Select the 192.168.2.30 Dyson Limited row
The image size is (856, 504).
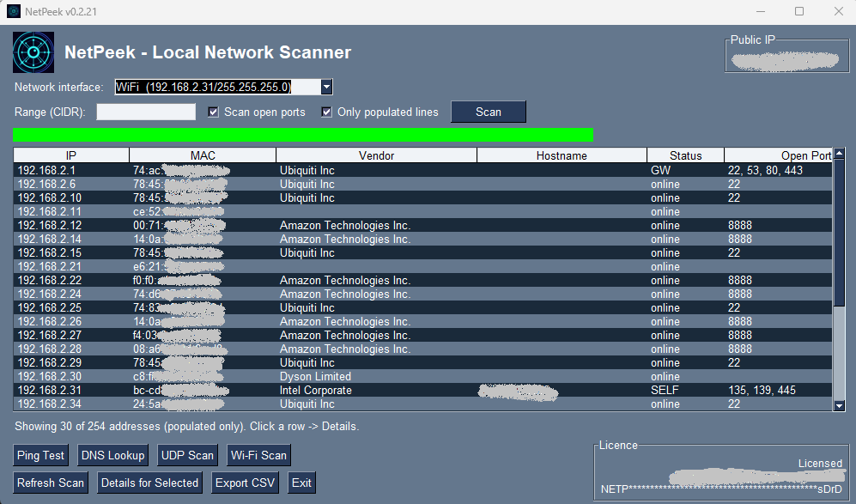click(x=423, y=377)
